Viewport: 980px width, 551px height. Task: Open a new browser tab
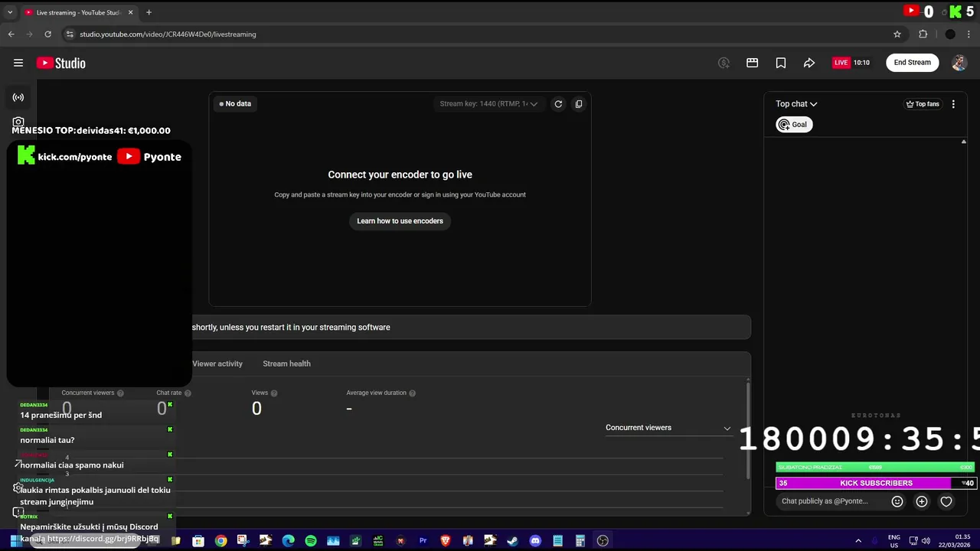coord(149,12)
